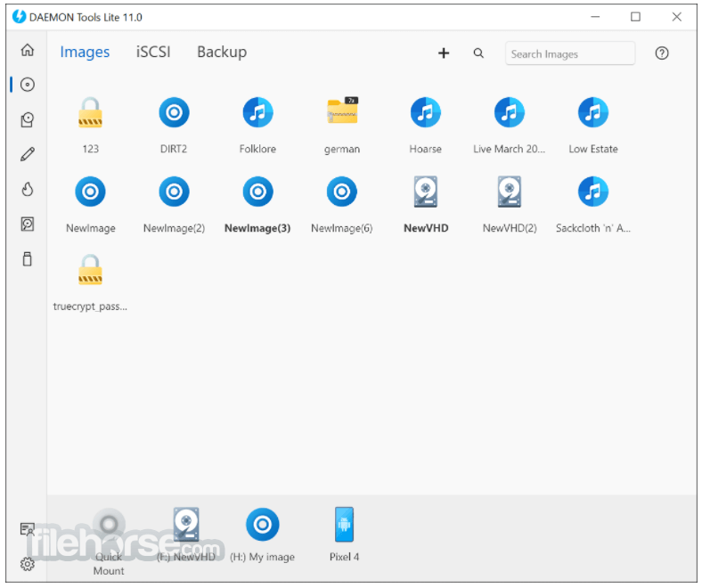Open the virtual HDD icon in sidebar

tap(28, 224)
